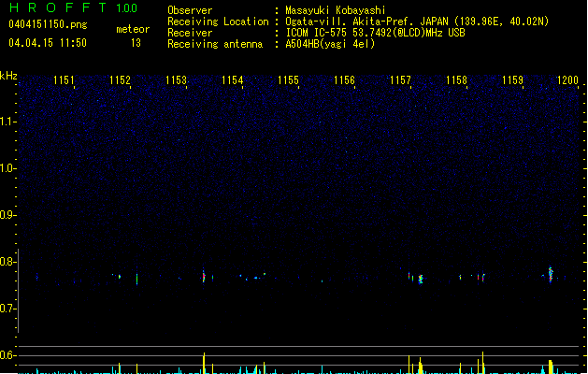Click the 0.7 kHz frequency label
The height and width of the screenshot is (374, 588).
pos(8,309)
